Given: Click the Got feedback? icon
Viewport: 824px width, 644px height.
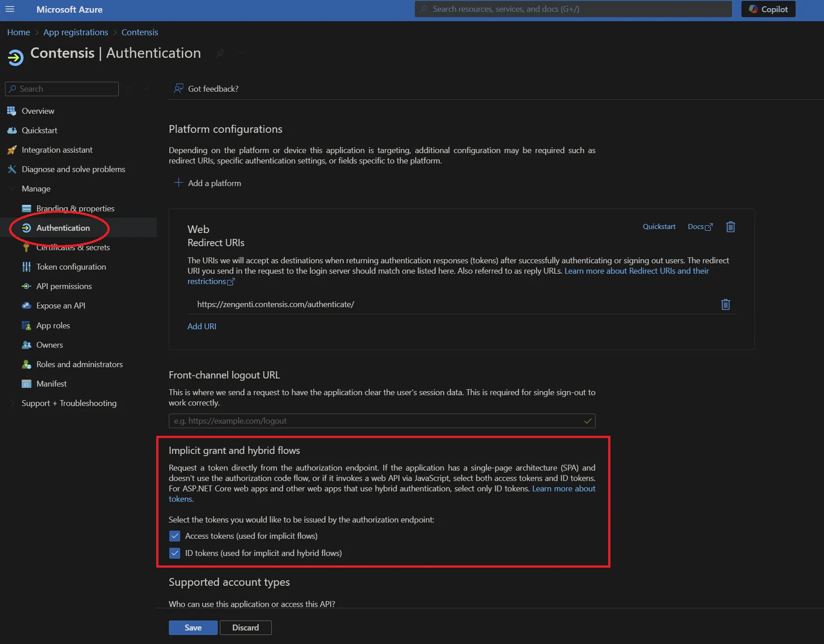Looking at the screenshot, I should pyautogui.click(x=178, y=89).
